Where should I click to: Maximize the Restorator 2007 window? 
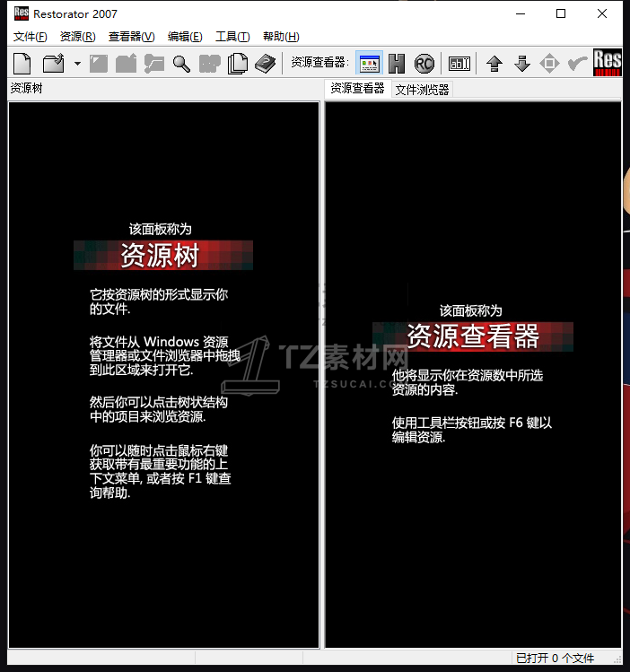coord(561,13)
